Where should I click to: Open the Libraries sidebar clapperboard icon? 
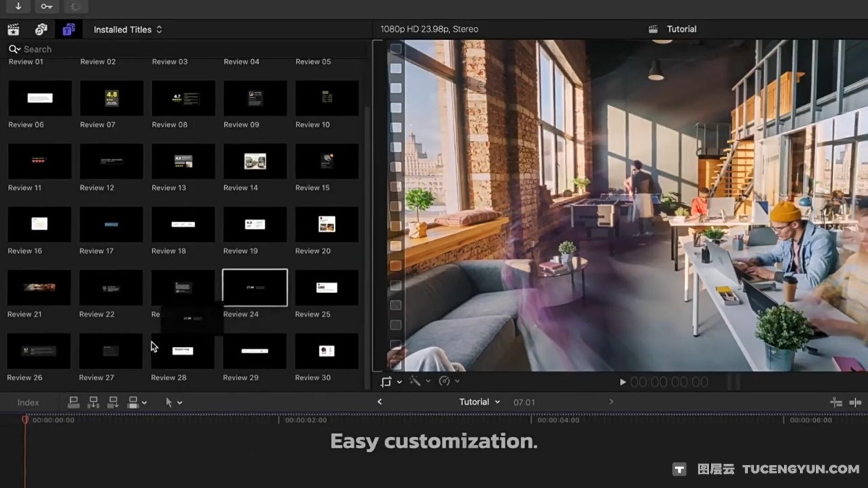pos(13,30)
